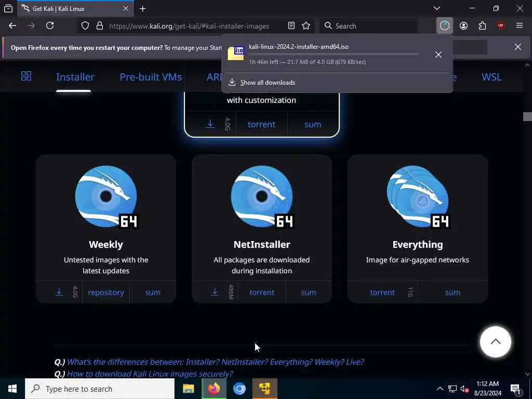The width and height of the screenshot is (532, 399).
Task: Open the Firefox account icon
Action: 463,26
